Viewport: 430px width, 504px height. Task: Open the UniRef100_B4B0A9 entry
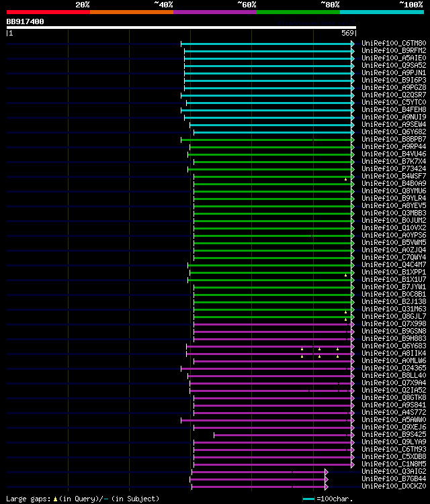pos(394,183)
